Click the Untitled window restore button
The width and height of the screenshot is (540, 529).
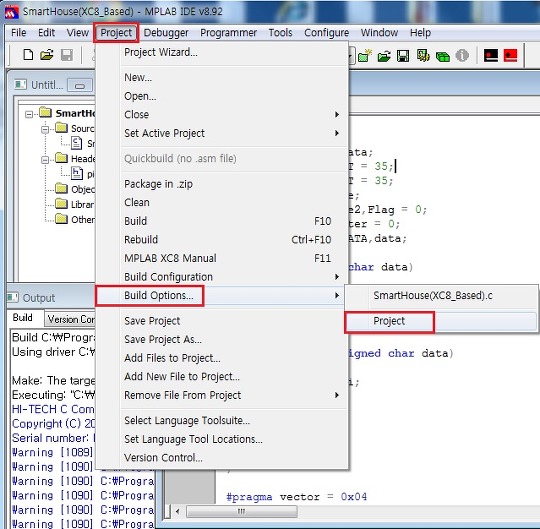click(x=80, y=85)
